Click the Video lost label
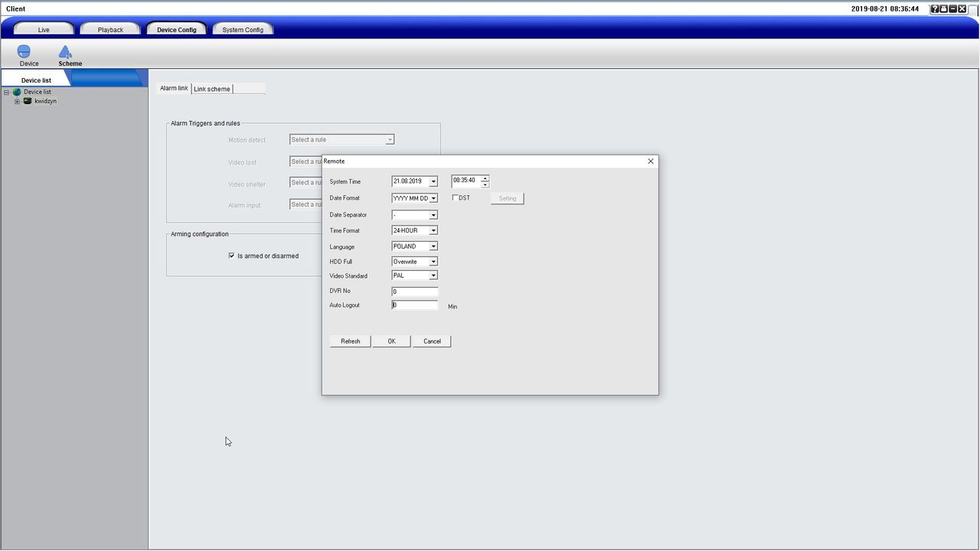Screen dimensions: 980x551 click(242, 162)
